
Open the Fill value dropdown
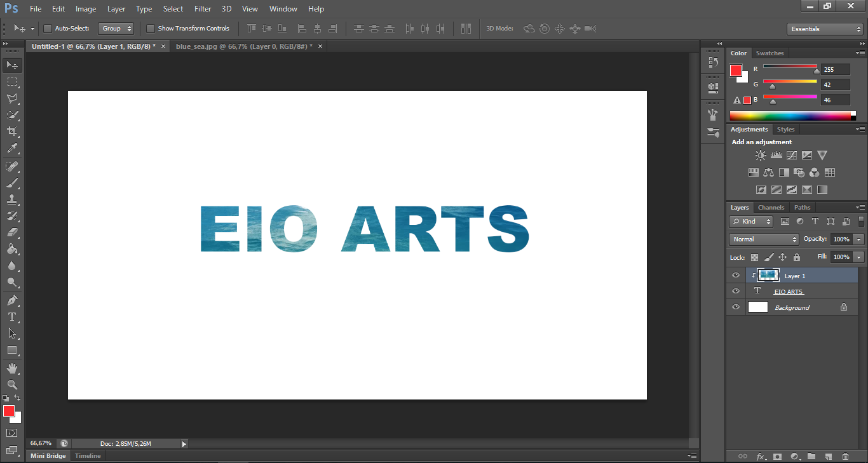coord(859,257)
